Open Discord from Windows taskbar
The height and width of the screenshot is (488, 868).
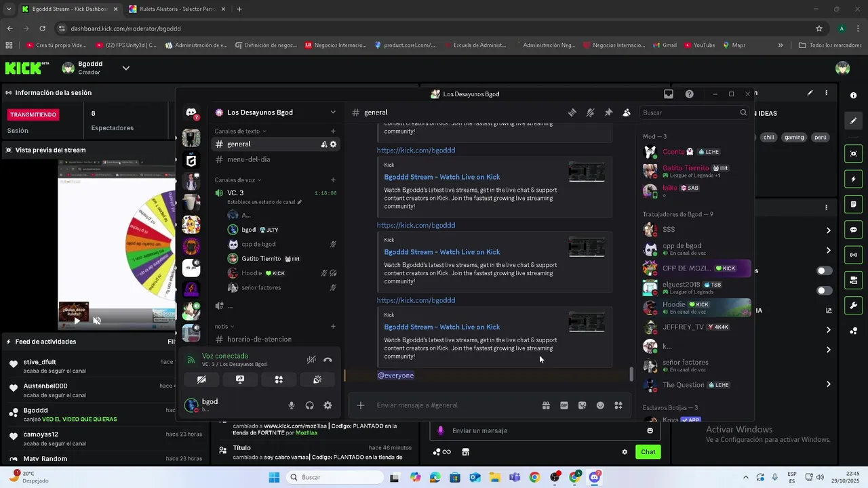point(595,477)
